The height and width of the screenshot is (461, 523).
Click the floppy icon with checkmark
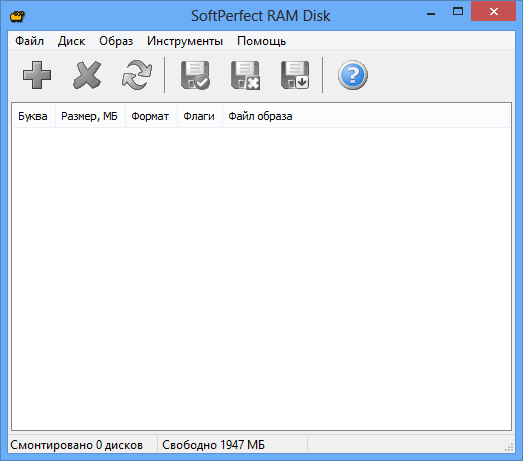(x=195, y=75)
